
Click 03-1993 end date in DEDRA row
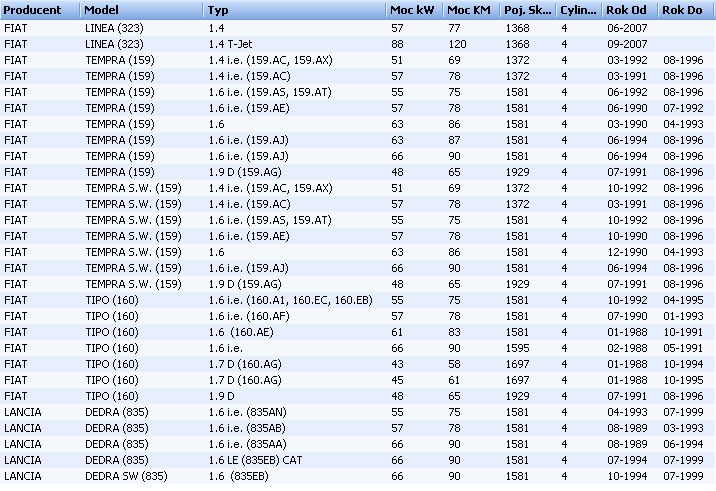point(683,428)
